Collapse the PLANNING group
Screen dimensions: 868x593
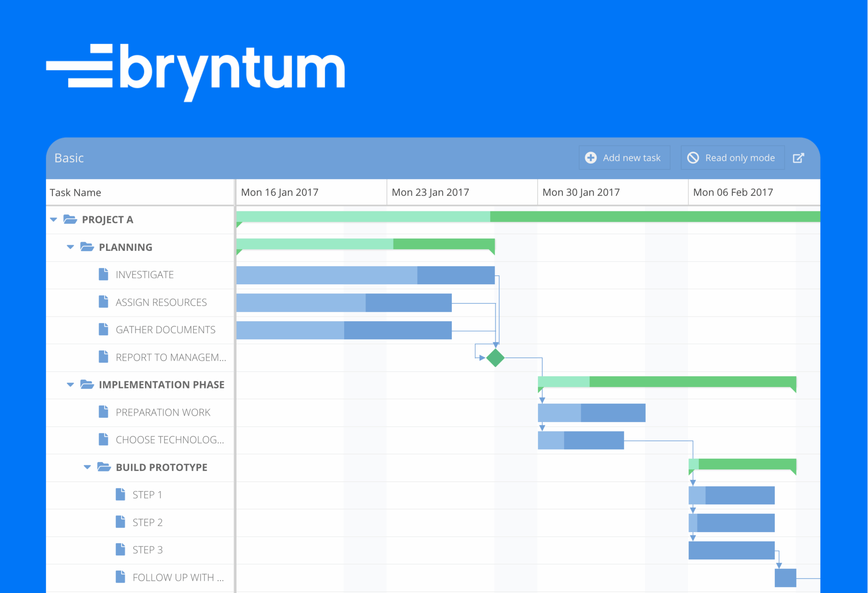(70, 247)
